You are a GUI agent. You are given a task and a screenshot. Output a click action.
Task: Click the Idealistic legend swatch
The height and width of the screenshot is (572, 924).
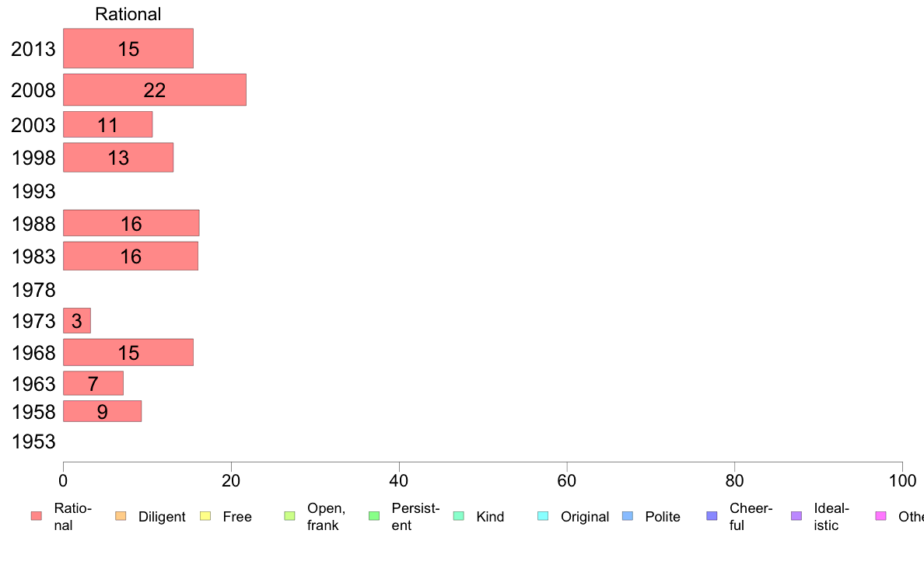tap(796, 516)
